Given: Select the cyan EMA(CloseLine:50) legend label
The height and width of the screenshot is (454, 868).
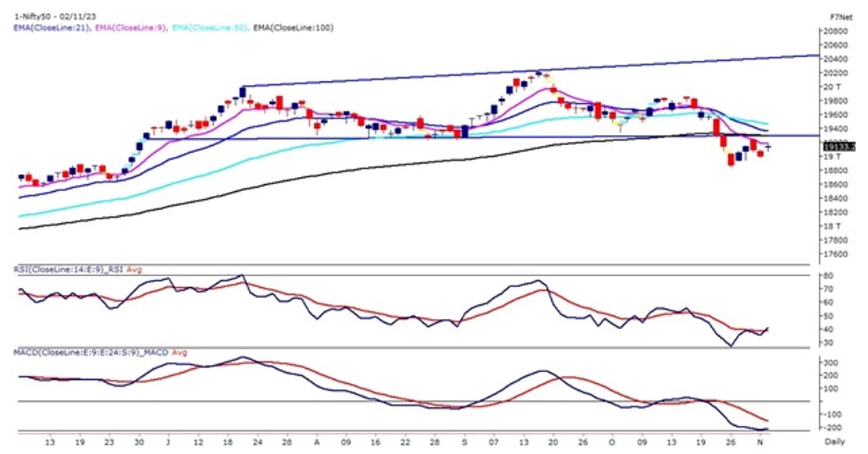Looking at the screenshot, I should pyautogui.click(x=210, y=27).
